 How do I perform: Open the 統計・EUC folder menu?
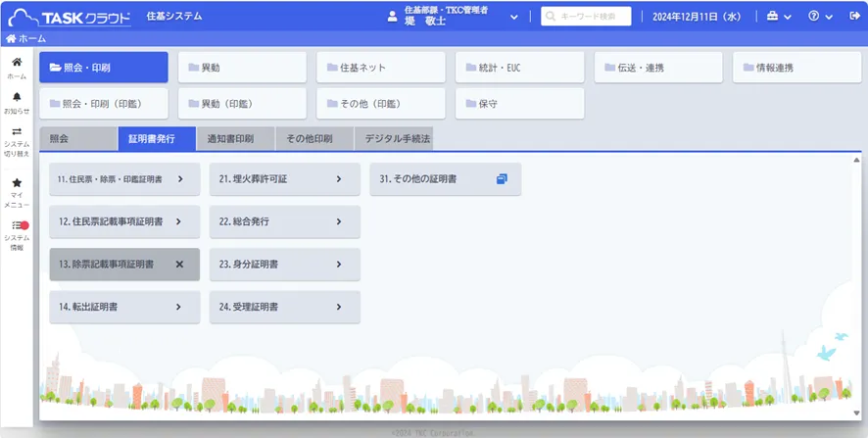click(518, 68)
